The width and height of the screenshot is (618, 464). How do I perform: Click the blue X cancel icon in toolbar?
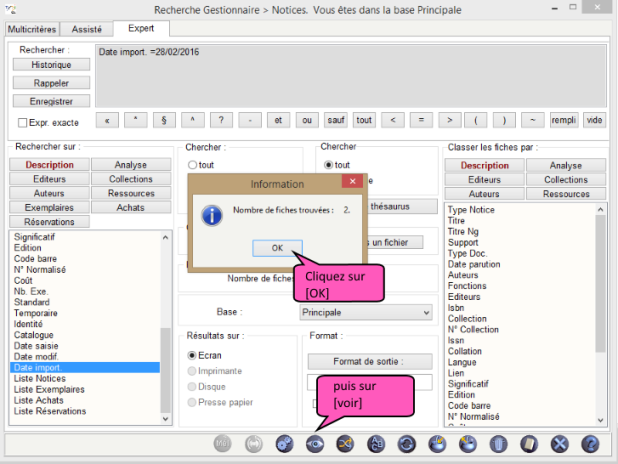click(560, 444)
